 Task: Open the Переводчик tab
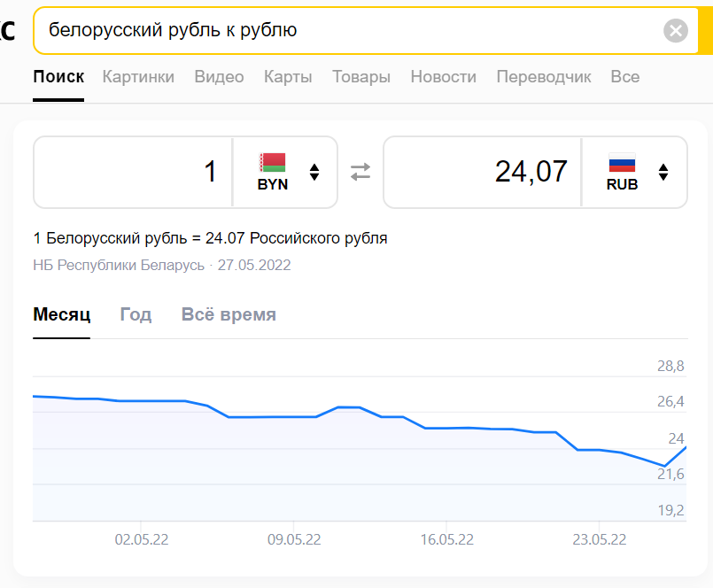544,77
